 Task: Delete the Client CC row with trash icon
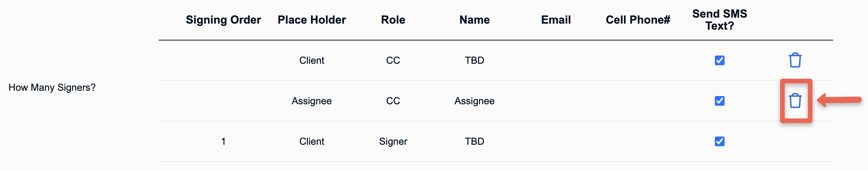795,60
